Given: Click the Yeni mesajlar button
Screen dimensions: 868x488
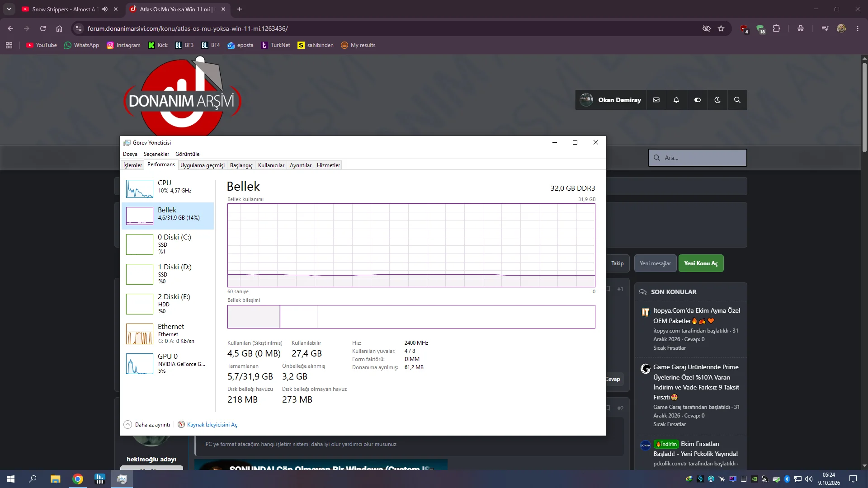Looking at the screenshot, I should [x=655, y=263].
